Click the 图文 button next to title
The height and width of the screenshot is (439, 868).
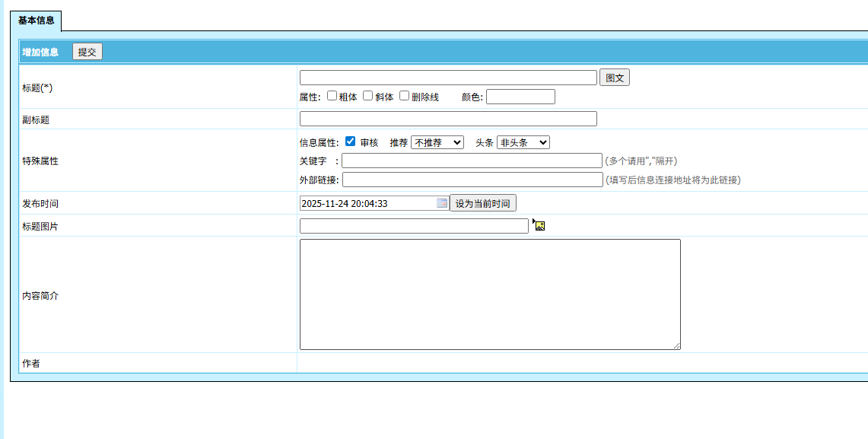coord(614,78)
